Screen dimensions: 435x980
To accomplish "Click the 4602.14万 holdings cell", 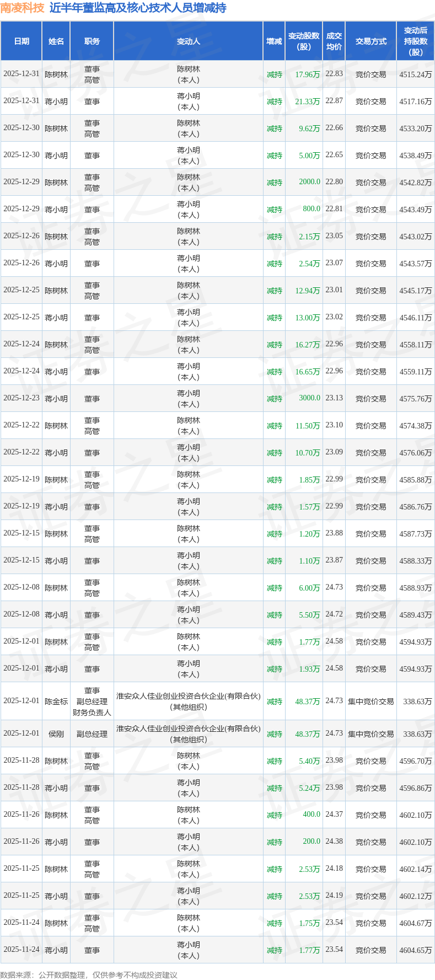I will [x=416, y=869].
